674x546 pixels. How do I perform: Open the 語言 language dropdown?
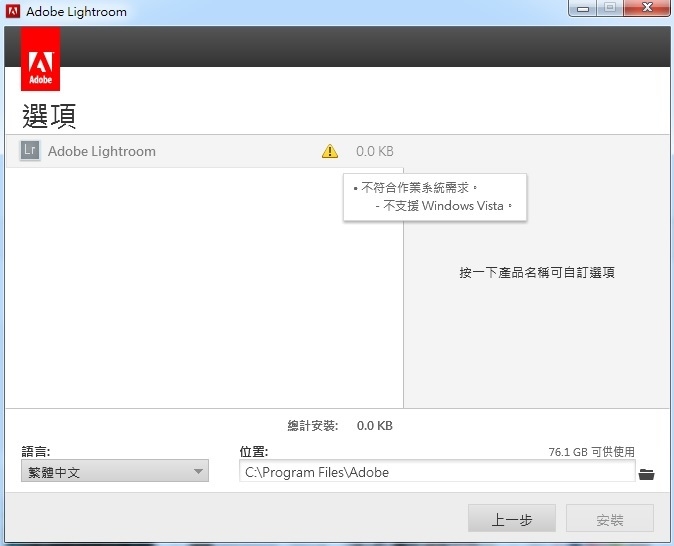coord(115,471)
